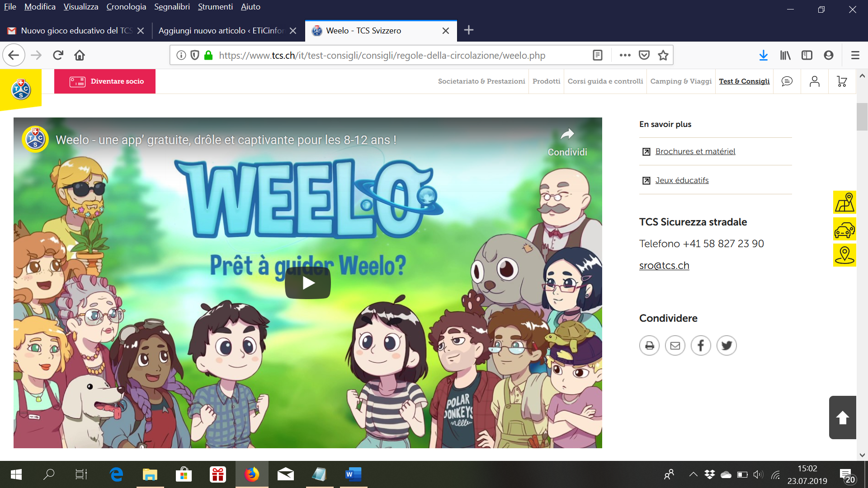Open a new browser tab
The height and width of the screenshot is (488, 868).
[469, 30]
